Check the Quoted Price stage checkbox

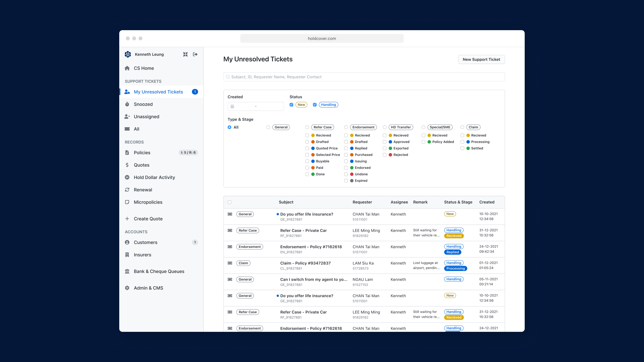(307, 148)
